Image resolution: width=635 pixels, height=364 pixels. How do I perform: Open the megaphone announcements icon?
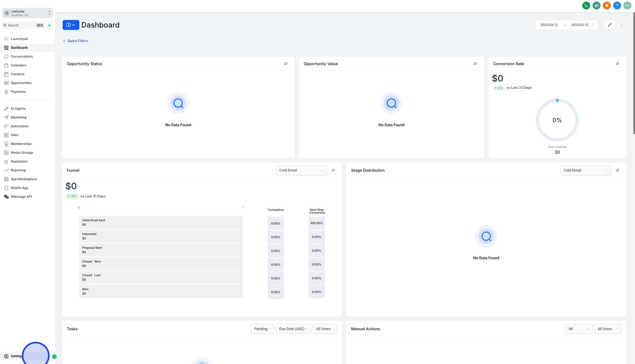coord(596,6)
